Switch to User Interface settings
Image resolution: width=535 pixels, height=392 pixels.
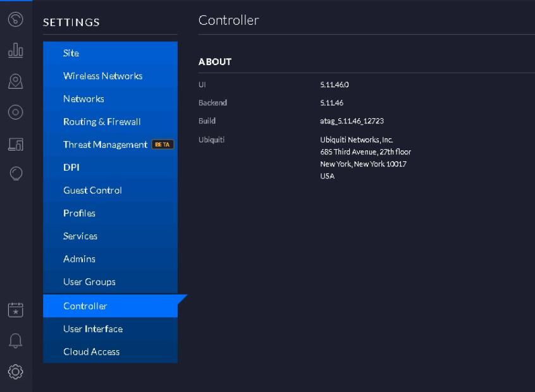tap(93, 329)
